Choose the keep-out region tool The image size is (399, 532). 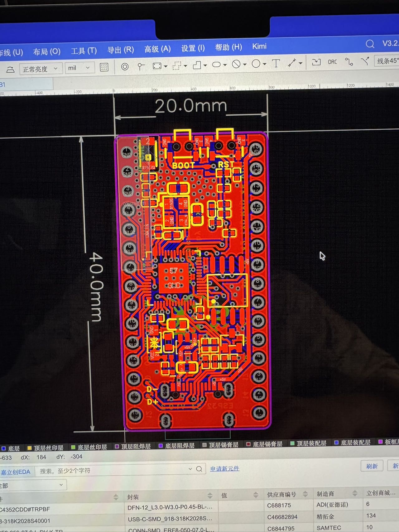coord(236,64)
